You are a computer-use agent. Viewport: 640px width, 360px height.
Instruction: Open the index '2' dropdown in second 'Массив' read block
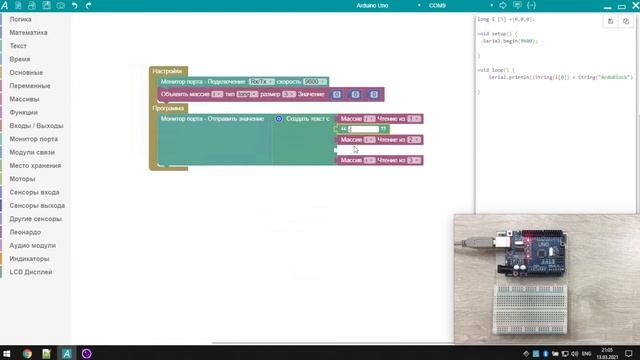(x=414, y=140)
